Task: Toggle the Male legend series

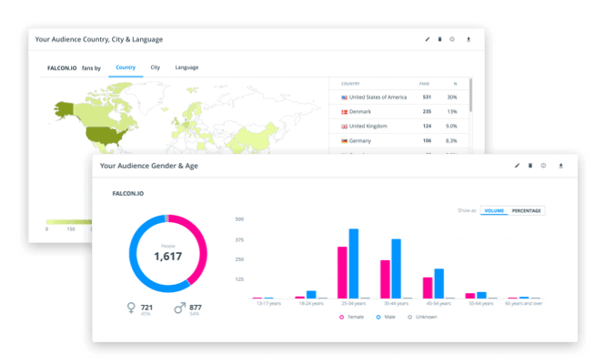Action: click(386, 317)
